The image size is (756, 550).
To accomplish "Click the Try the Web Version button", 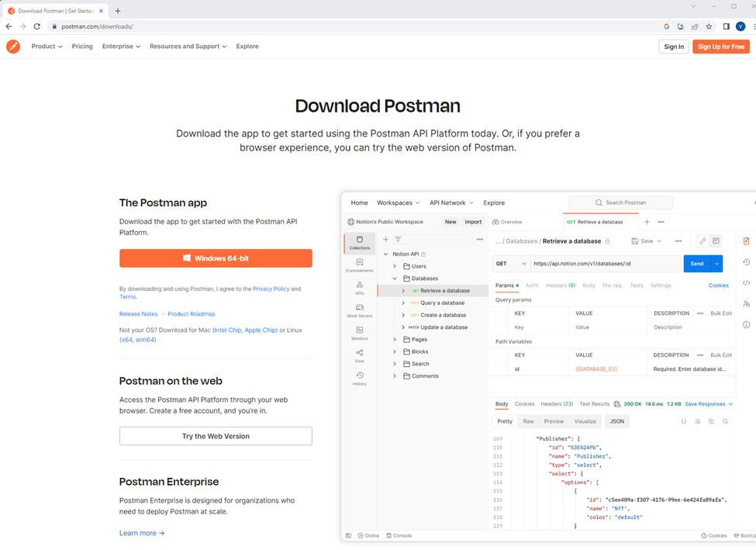I will point(216,436).
